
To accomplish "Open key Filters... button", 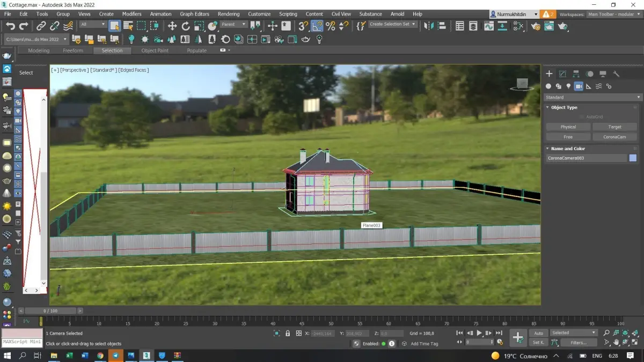I will [579, 342].
